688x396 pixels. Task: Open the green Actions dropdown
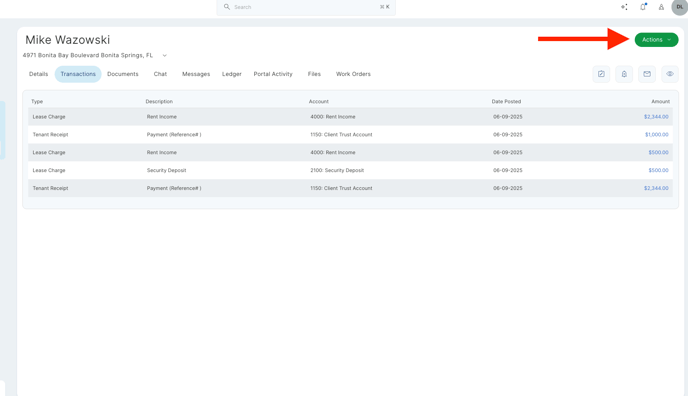point(656,40)
